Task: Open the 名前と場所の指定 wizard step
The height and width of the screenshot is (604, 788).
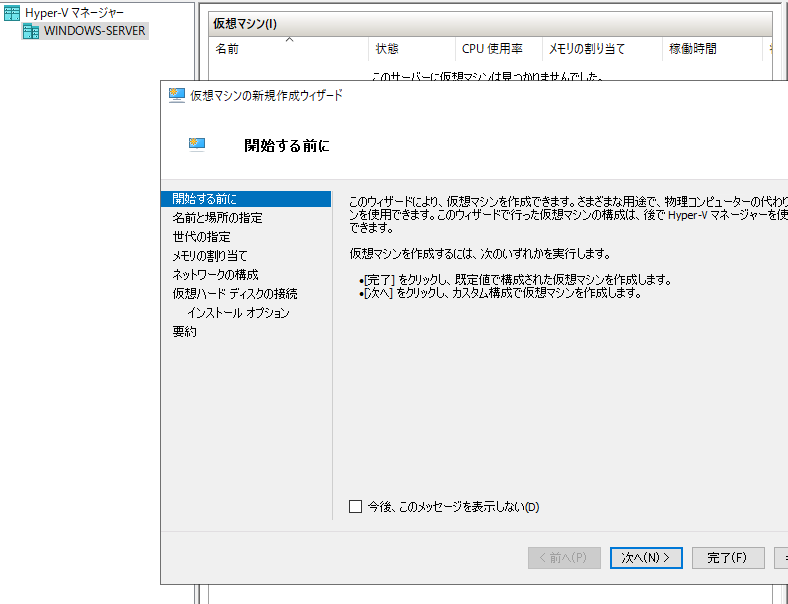Action: 217,218
